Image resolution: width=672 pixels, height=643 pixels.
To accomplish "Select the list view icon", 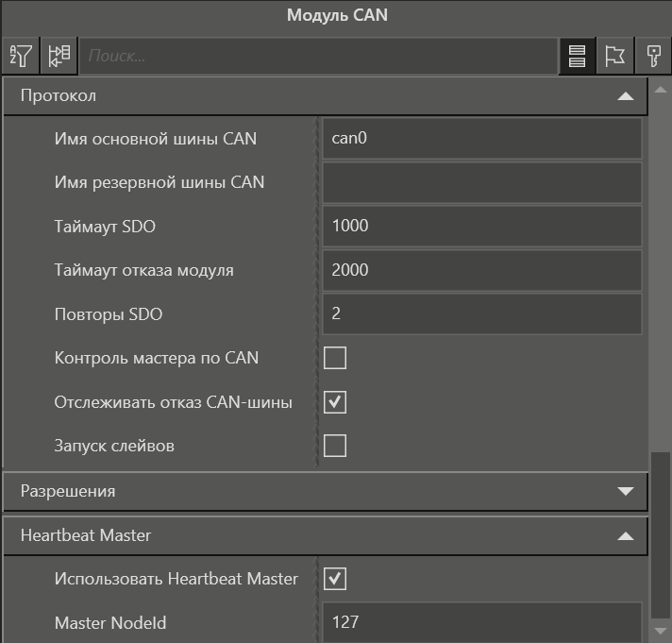I will [x=577, y=56].
